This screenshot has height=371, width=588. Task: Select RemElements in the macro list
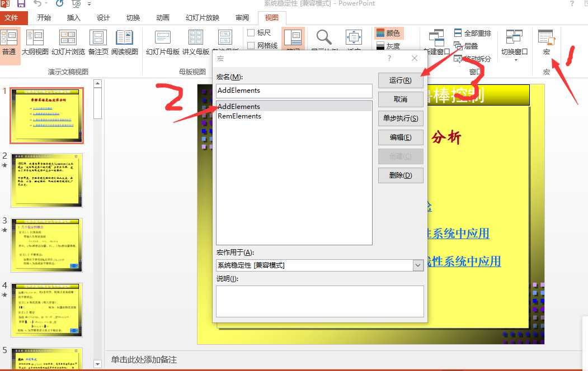294,116
